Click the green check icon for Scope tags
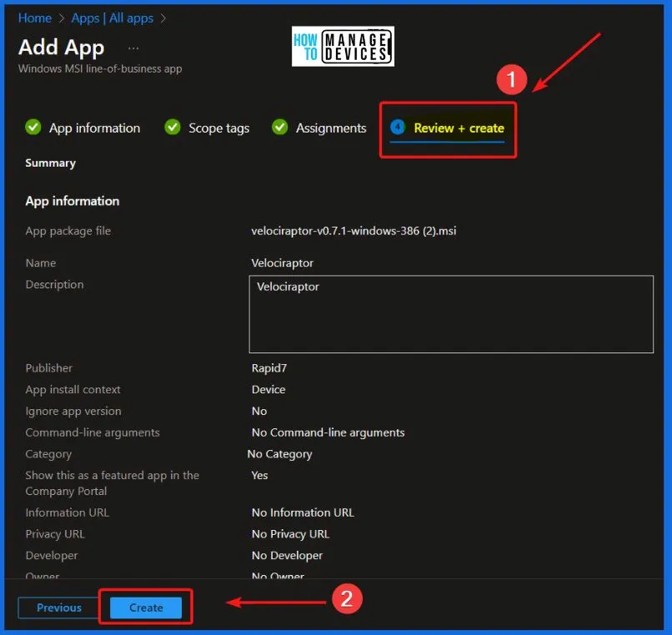The image size is (672, 635). [x=173, y=127]
